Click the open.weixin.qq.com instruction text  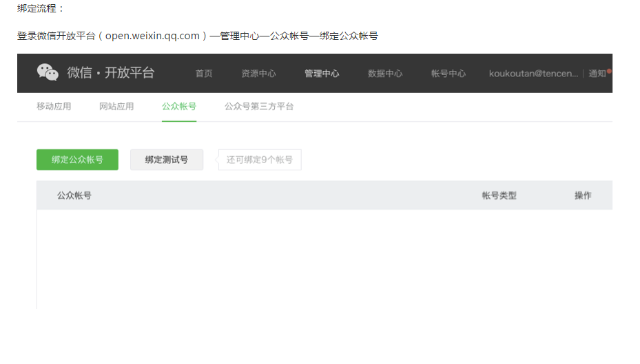(x=152, y=36)
